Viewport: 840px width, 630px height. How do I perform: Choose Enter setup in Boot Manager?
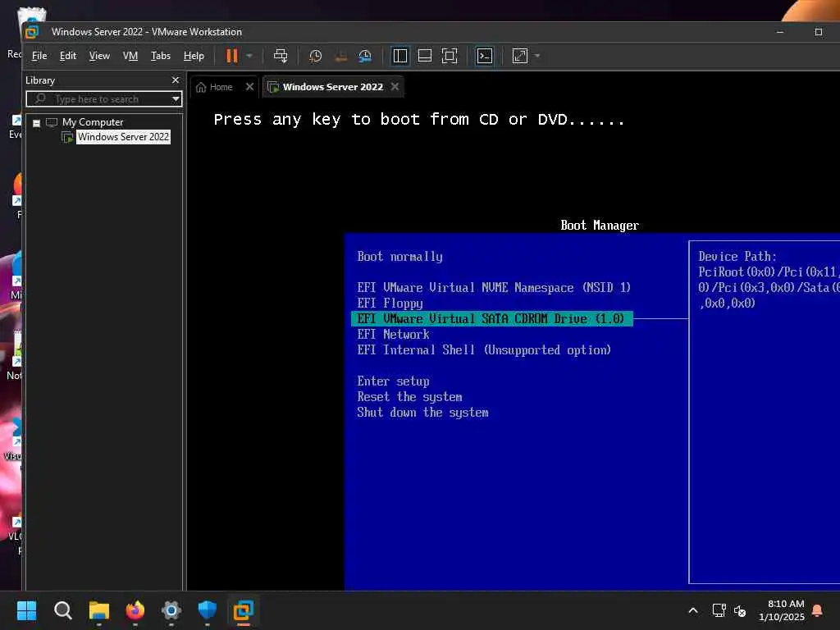click(x=393, y=381)
